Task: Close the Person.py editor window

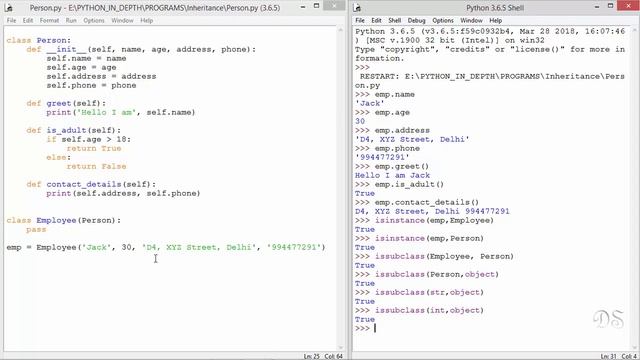Action: click(334, 6)
